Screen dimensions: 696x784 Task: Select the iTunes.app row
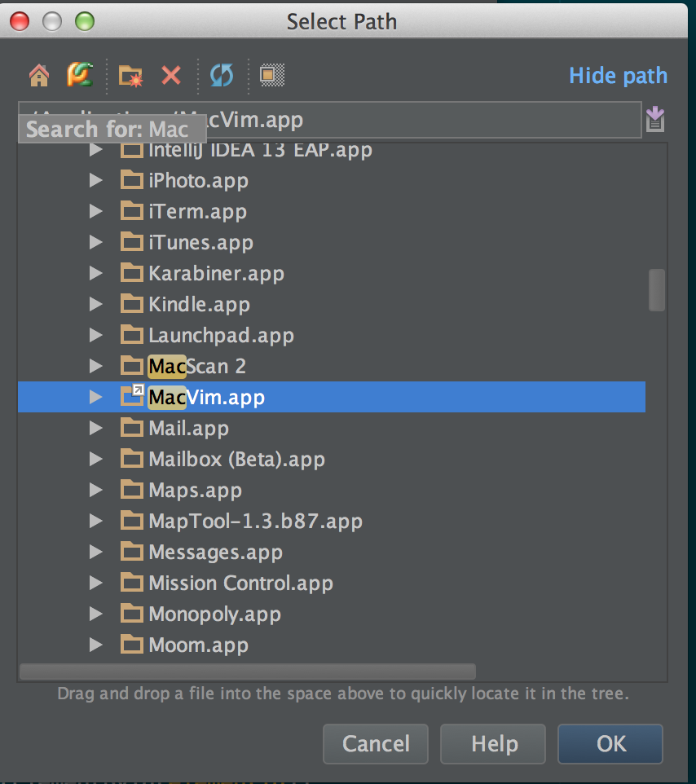(332, 242)
